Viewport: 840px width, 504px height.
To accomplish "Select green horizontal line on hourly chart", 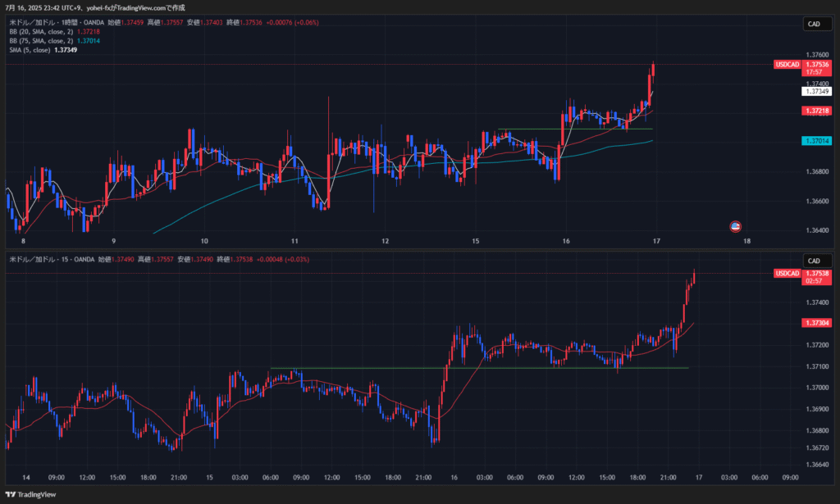I will pos(574,129).
